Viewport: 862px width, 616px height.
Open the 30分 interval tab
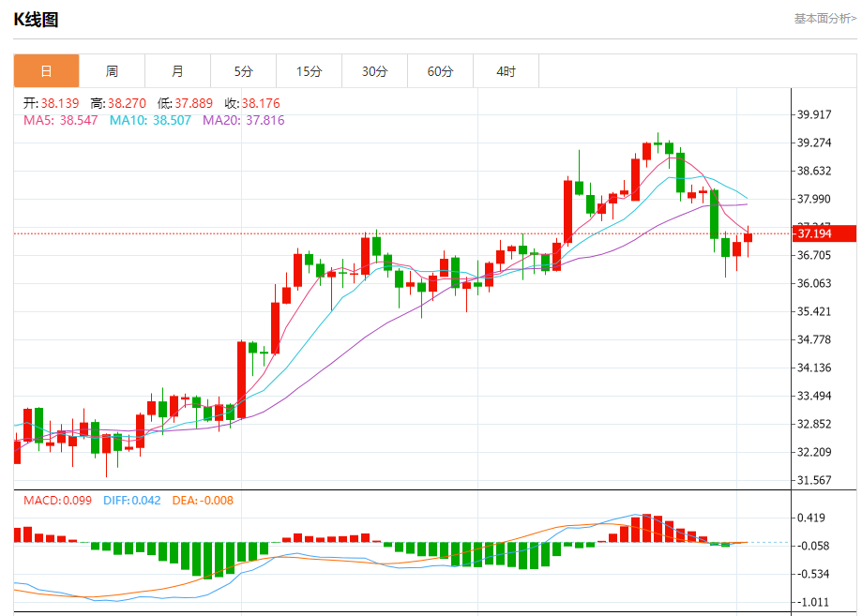coord(375,71)
